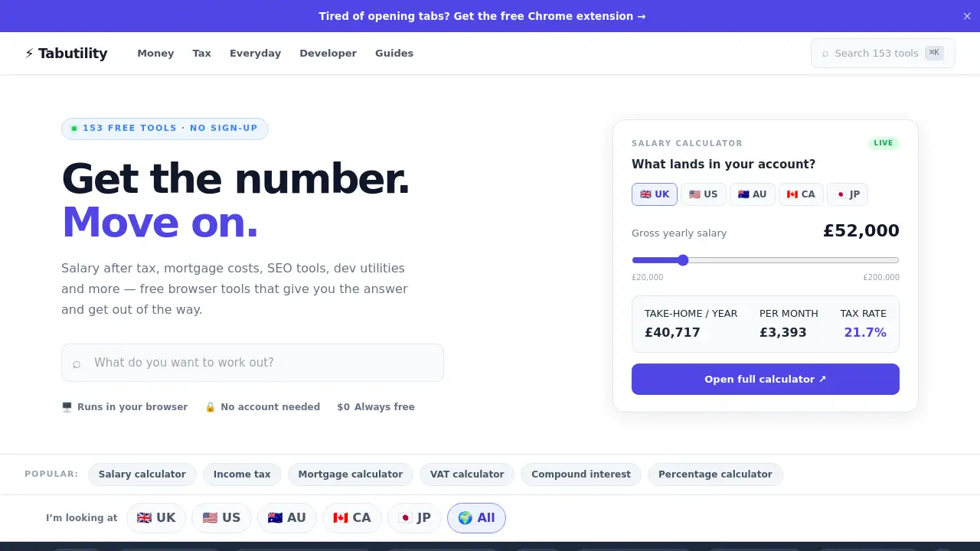
Task: Open the Money menu
Action: coord(155,54)
